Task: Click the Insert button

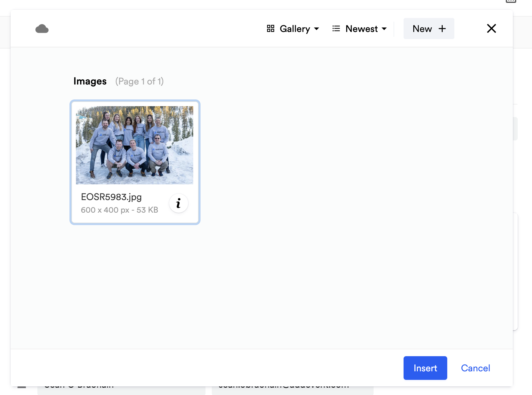Action: point(425,368)
